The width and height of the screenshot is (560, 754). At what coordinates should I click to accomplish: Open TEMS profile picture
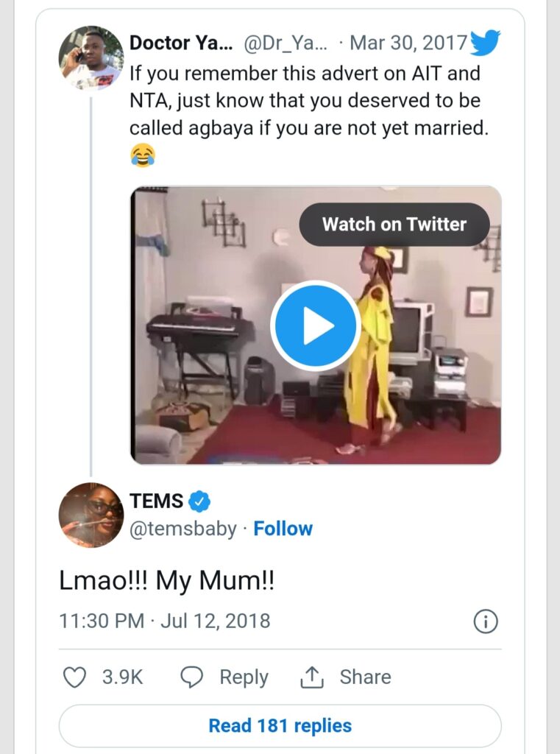(x=91, y=515)
